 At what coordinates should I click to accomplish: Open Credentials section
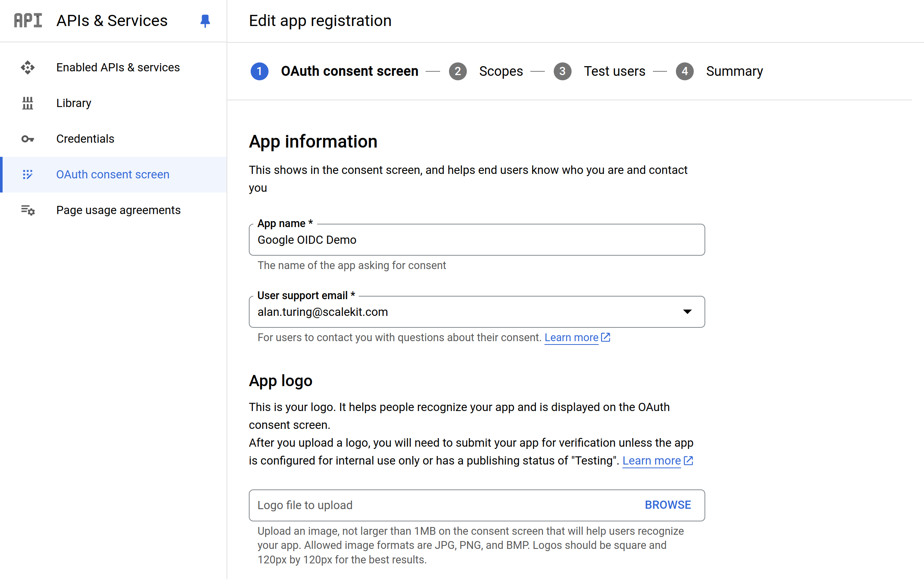(x=85, y=138)
